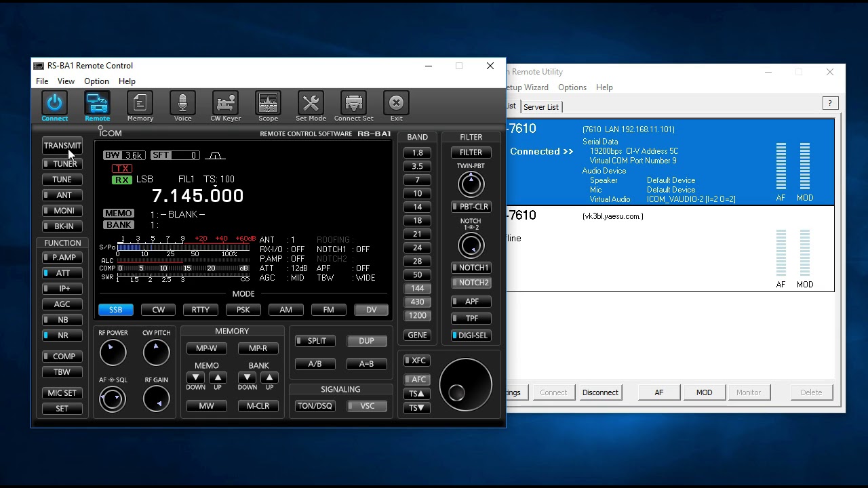Image resolution: width=868 pixels, height=488 pixels.
Task: Click PBT-CLR button
Action: 471,207
